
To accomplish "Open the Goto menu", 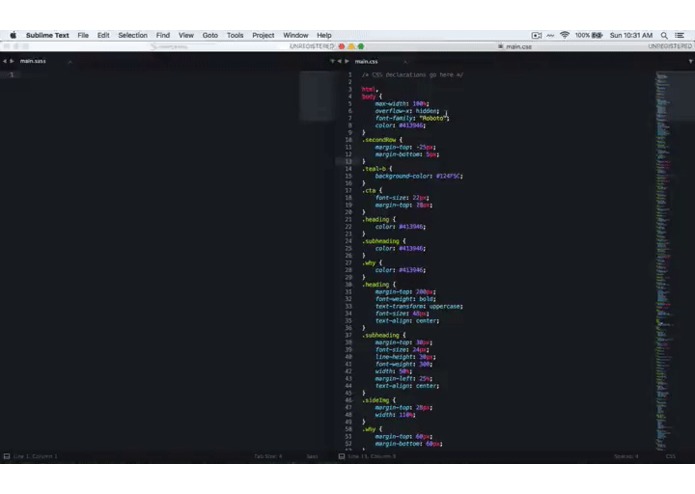I will pos(210,35).
